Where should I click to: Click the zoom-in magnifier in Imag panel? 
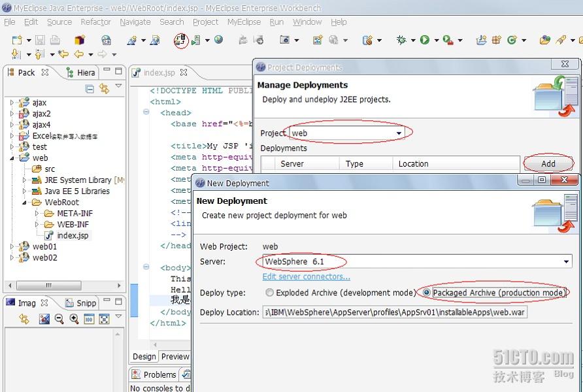(74, 318)
